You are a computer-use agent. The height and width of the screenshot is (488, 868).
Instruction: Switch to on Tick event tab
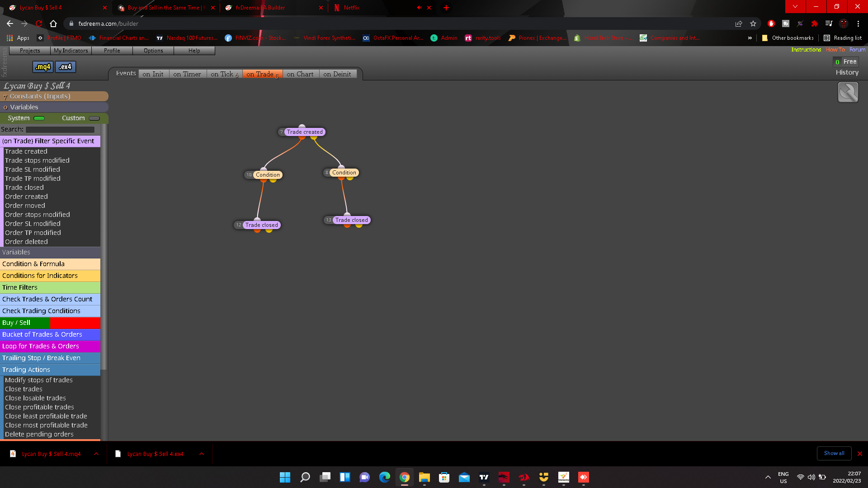[x=224, y=74]
